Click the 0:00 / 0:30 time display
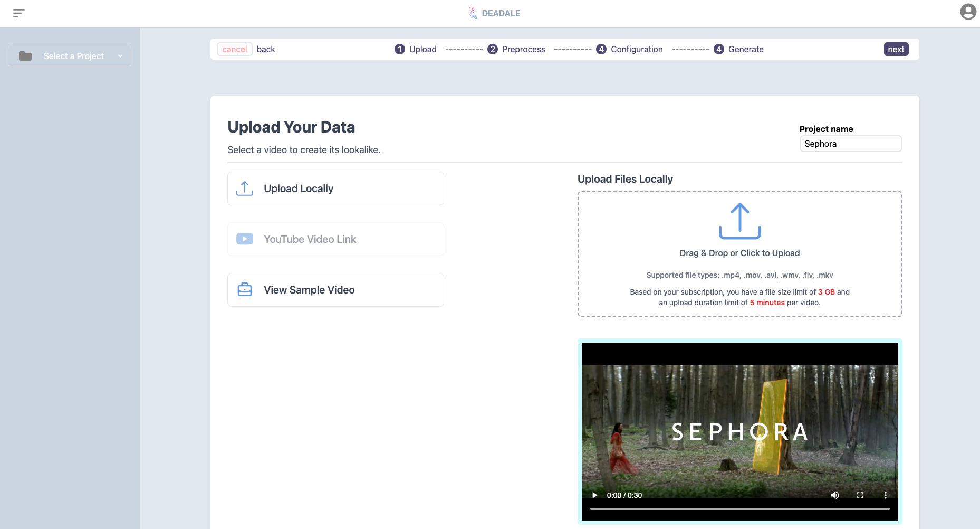This screenshot has height=529, width=980. pyautogui.click(x=624, y=495)
